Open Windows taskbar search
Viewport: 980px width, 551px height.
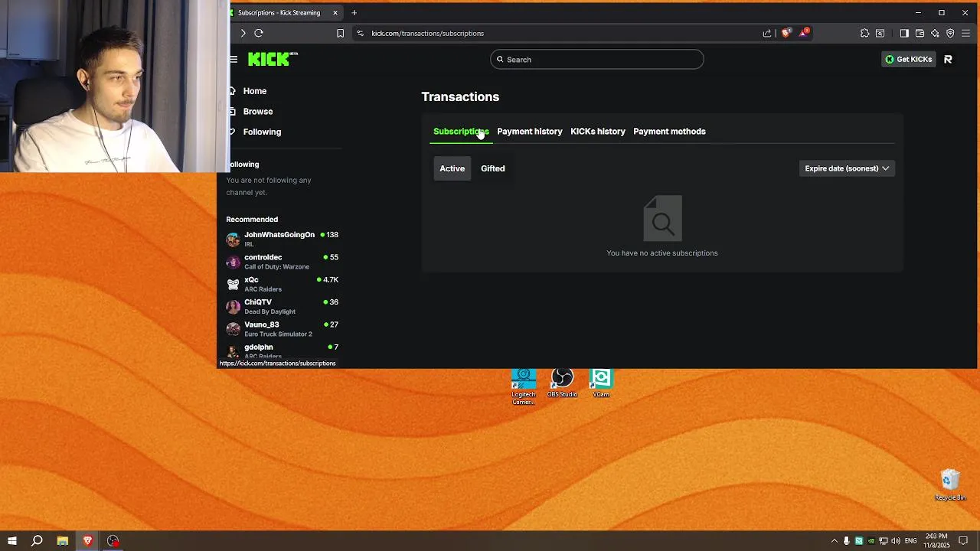[37, 541]
